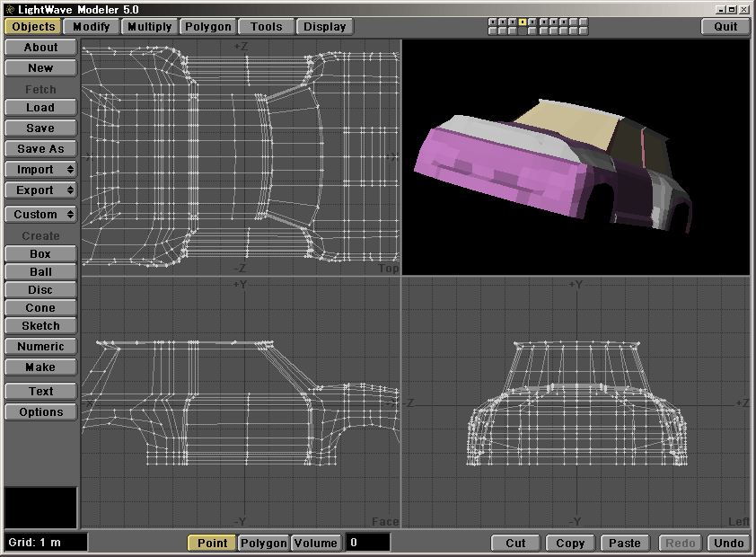The image size is (756, 557).
Task: Switch to Polygon selection mode
Action: click(x=264, y=543)
